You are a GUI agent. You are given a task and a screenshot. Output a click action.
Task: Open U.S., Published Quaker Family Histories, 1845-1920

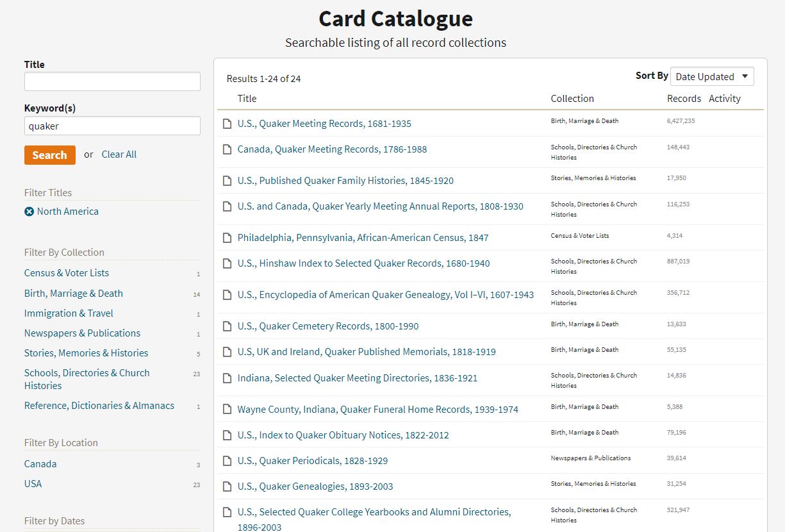[x=345, y=181]
